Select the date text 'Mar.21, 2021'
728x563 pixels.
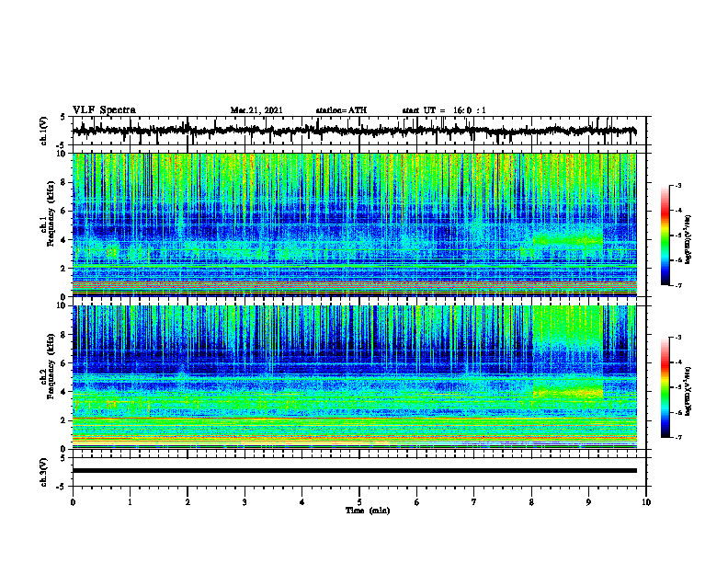tap(256, 110)
